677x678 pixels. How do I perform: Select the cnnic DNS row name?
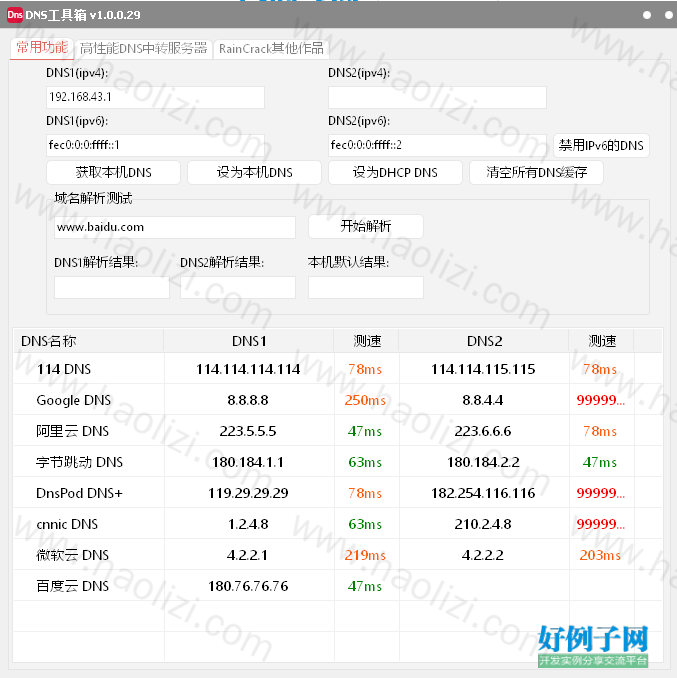(x=67, y=524)
